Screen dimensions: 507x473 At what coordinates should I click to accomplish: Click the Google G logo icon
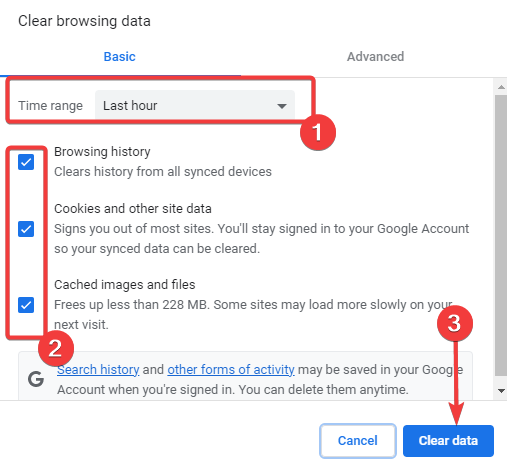click(36, 379)
